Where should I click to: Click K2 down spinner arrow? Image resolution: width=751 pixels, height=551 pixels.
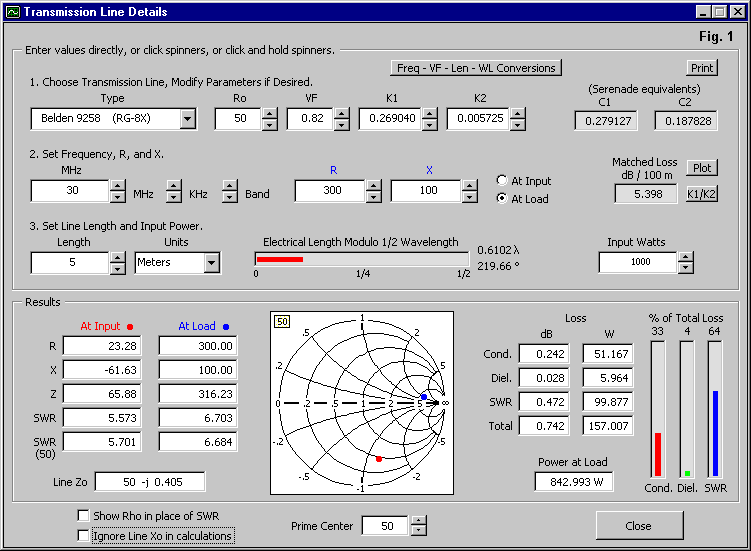(x=517, y=125)
